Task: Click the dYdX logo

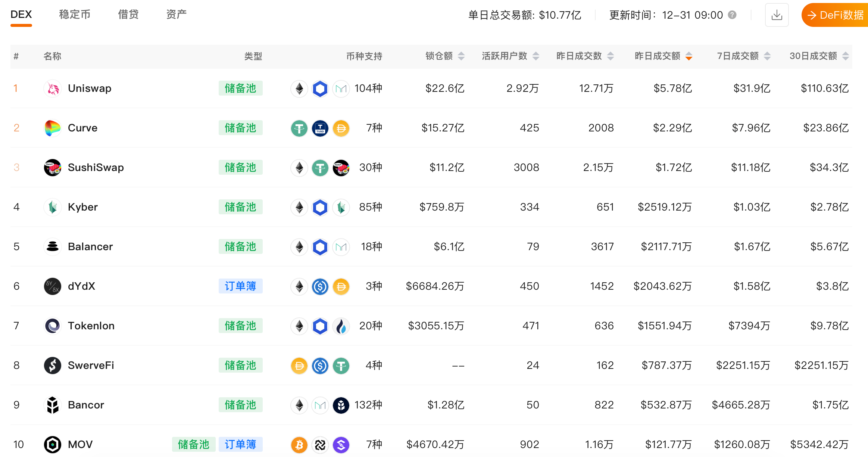Action: point(53,286)
